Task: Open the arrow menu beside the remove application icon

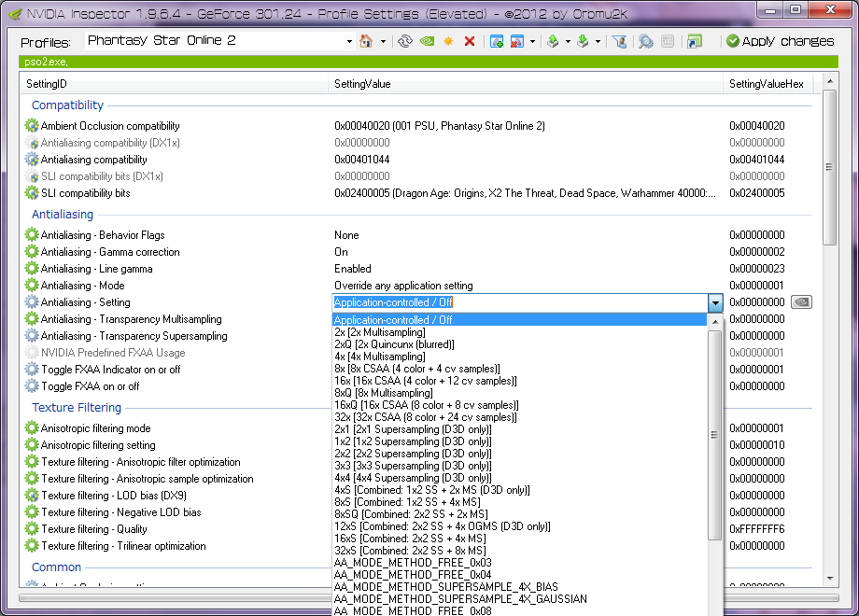Action: [x=532, y=42]
